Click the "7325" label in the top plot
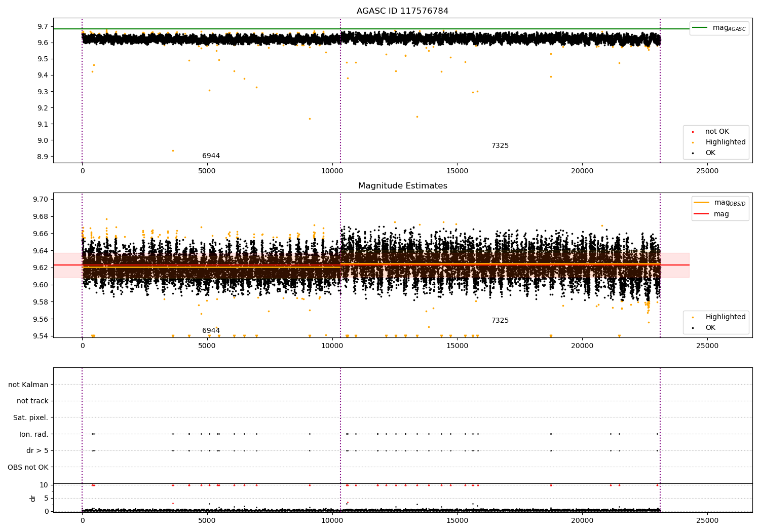Image resolution: width=760 pixels, height=532 pixels. [x=500, y=146]
